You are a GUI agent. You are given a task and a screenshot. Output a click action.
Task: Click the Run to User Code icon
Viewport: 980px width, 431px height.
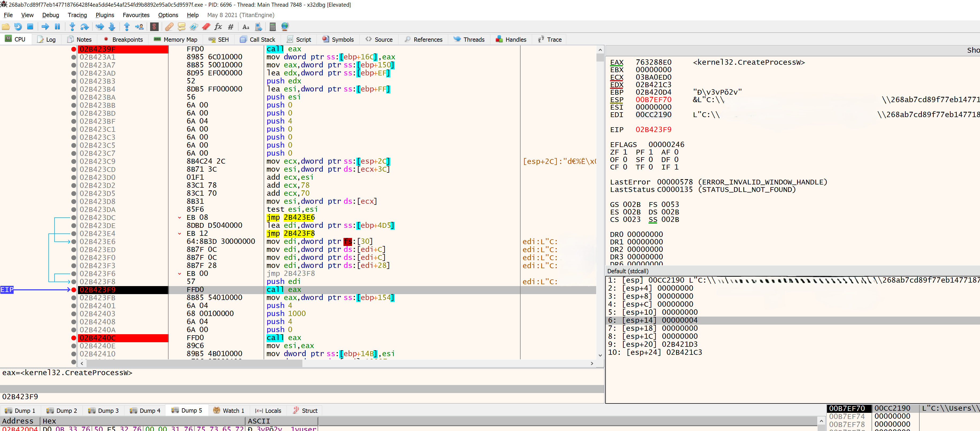(139, 27)
